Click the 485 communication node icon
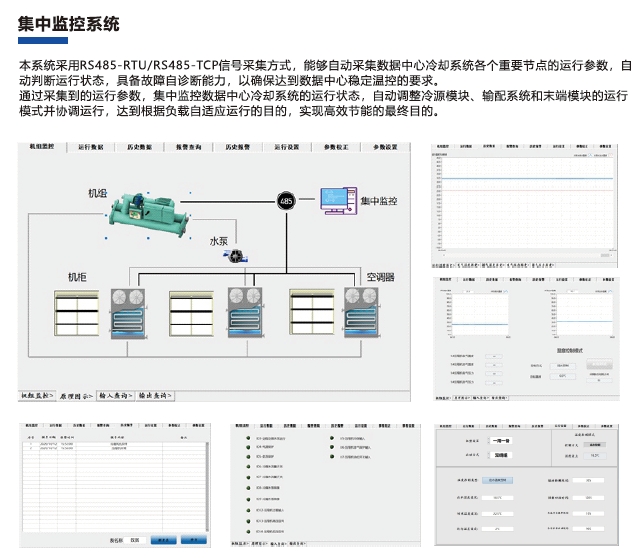This screenshot has height=558, width=643. coord(286,201)
